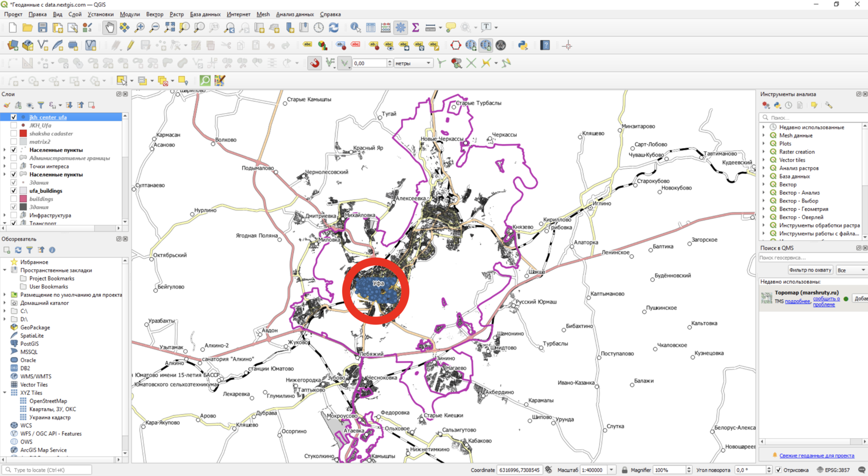Click the red shaksha cadaster layer swatch
The height and width of the screenshot is (476, 868).
[23, 133]
